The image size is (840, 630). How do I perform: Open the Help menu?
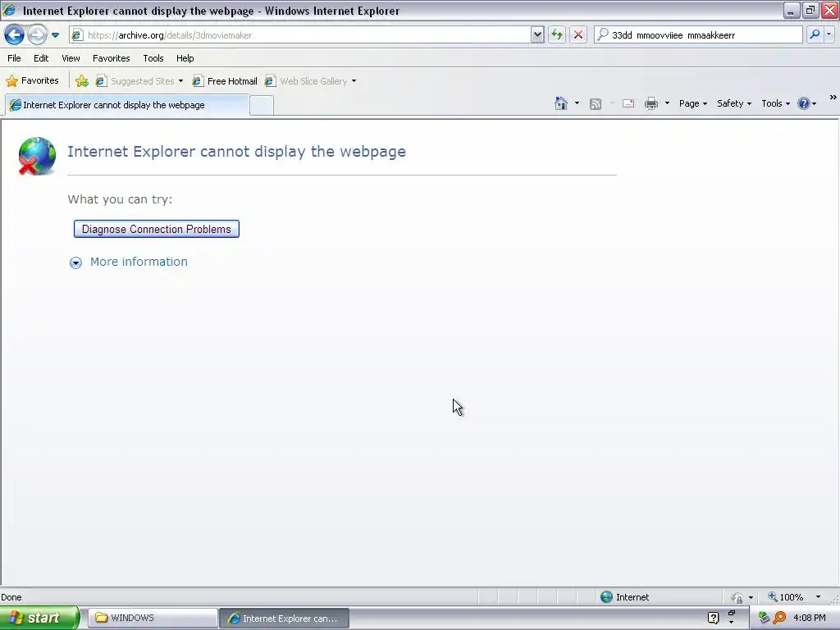click(185, 58)
